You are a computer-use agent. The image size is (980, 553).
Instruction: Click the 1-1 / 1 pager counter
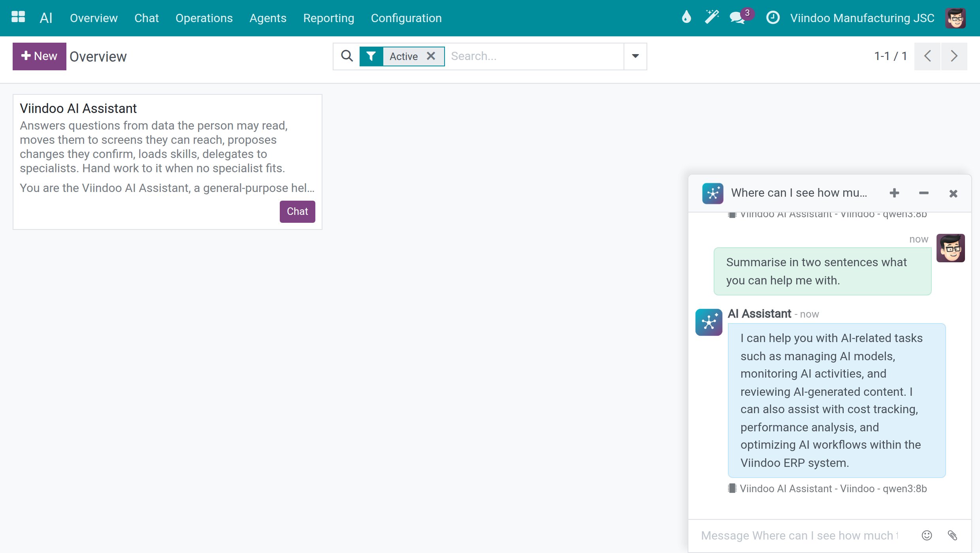point(890,56)
